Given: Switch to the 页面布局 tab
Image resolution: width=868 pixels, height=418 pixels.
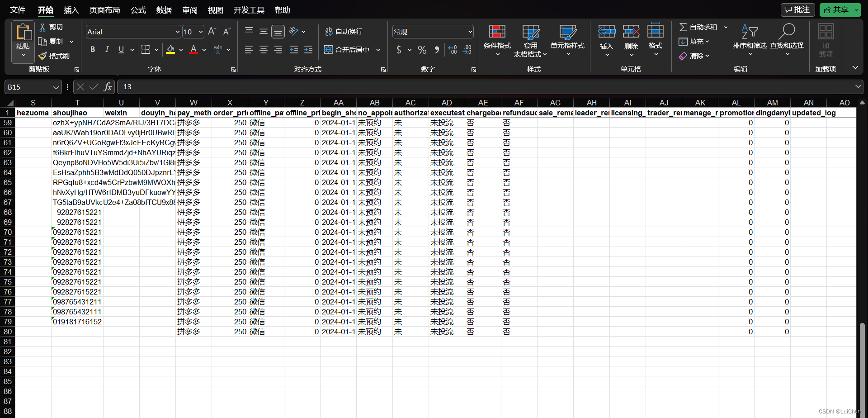Looking at the screenshot, I should tap(105, 10).
